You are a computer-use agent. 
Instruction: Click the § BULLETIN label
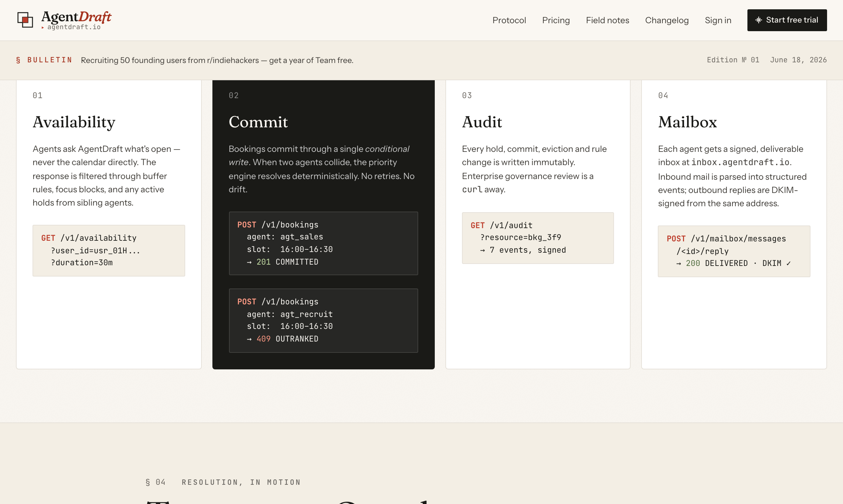click(44, 60)
